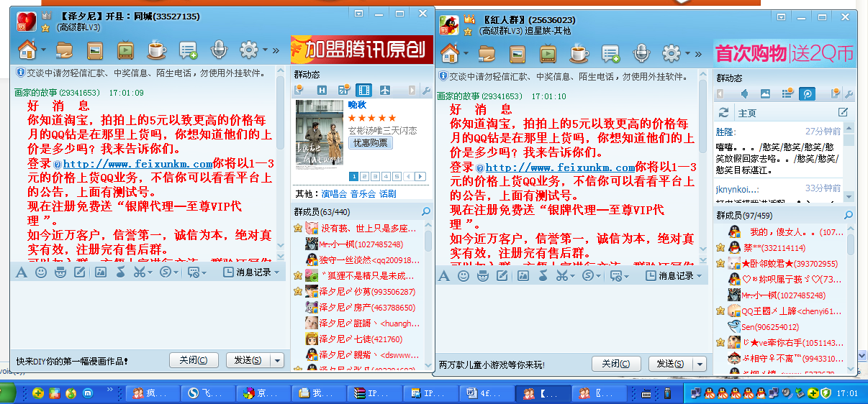This screenshot has width=868, height=404.
Task: Open 消息记录 dropdown in 红人群 chat
Action: [700, 275]
